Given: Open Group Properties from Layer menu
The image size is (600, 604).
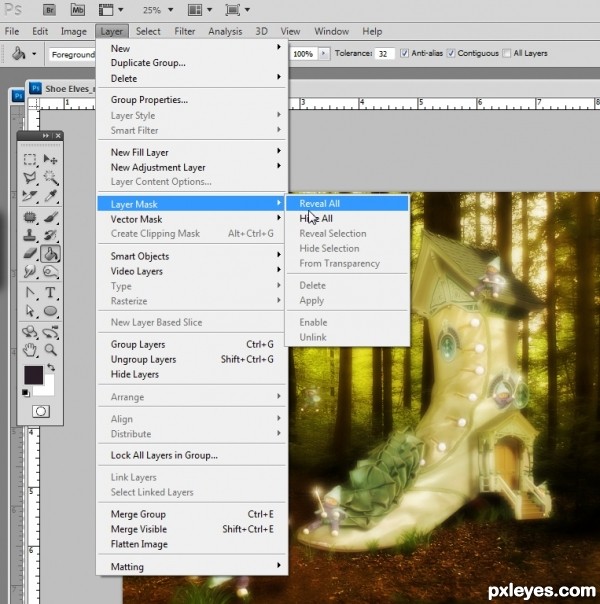Looking at the screenshot, I should click(x=192, y=99).
